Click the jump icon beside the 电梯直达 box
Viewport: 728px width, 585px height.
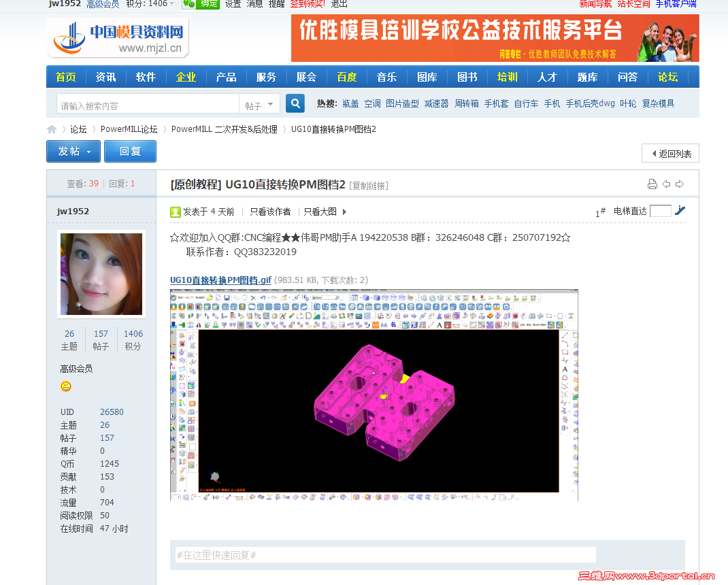coord(680,211)
